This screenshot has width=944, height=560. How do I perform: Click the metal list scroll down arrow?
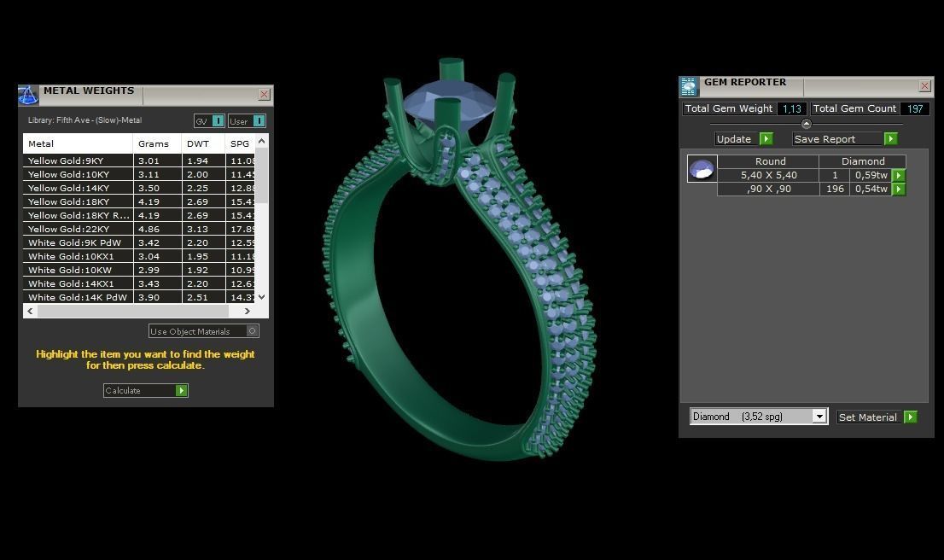tap(261, 297)
